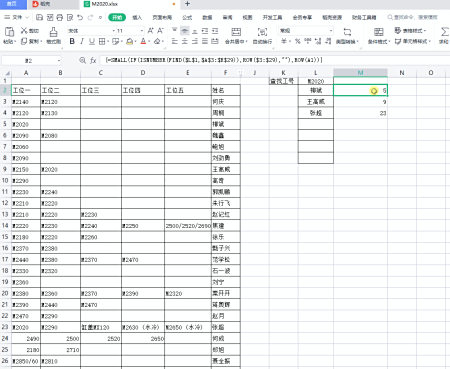Click the Type Conversion icon
Screen dimensions: 450x369
(x=347, y=32)
